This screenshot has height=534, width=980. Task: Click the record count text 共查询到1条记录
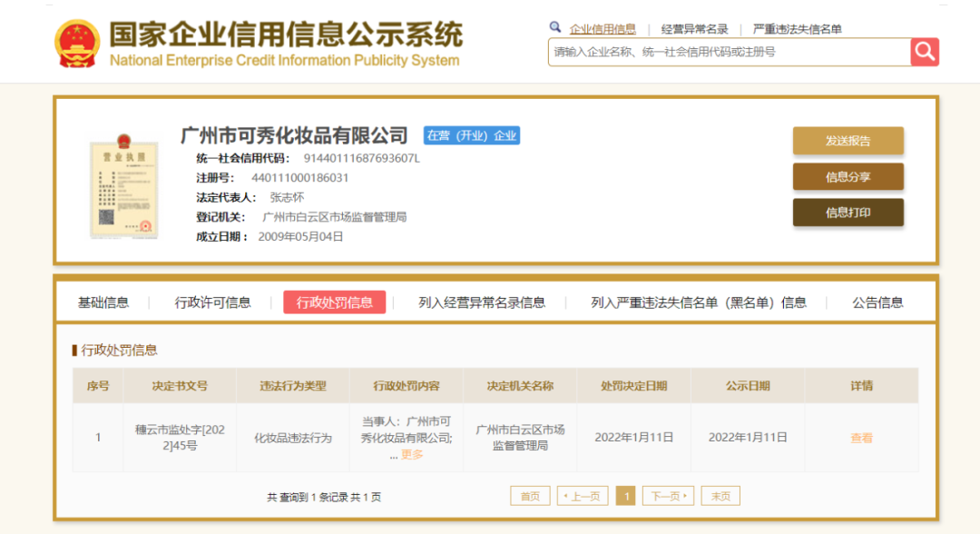point(307,497)
